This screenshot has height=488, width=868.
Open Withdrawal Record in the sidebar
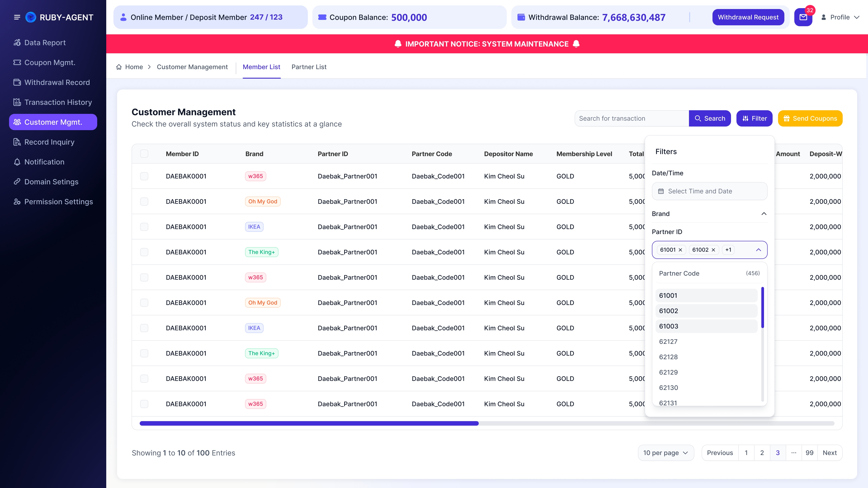53,82
